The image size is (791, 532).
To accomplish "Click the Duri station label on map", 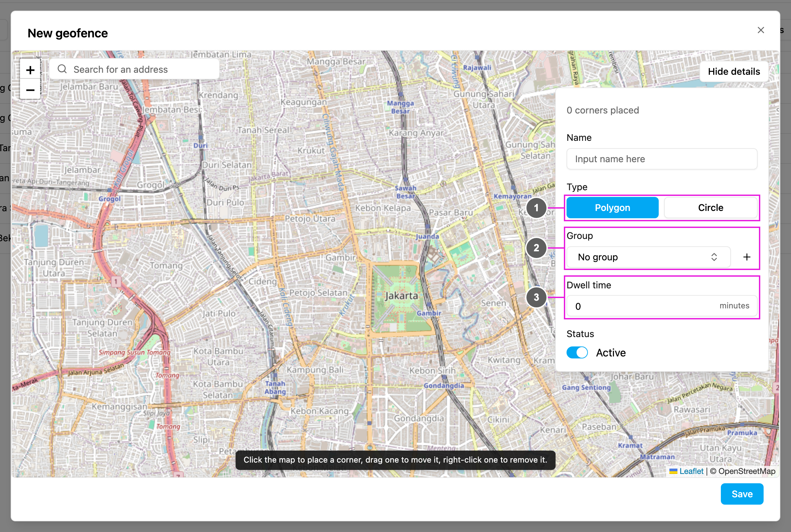I will [200, 146].
